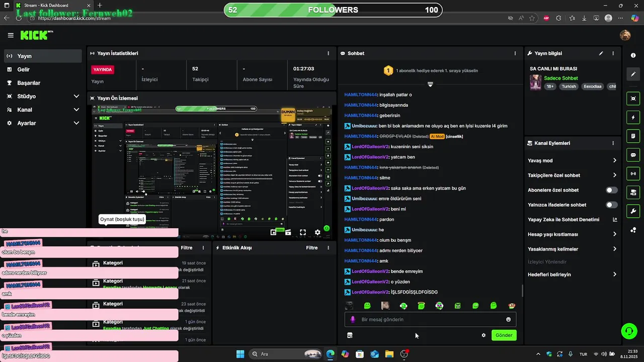Open Gelir in the sidebar
Image resolution: width=644 pixels, height=362 pixels.
pyautogui.click(x=43, y=69)
